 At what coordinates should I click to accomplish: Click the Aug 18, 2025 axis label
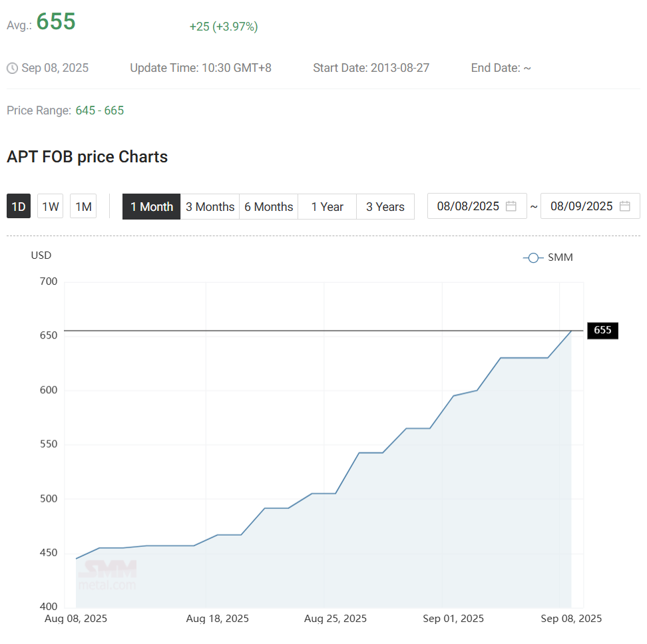[218, 619]
